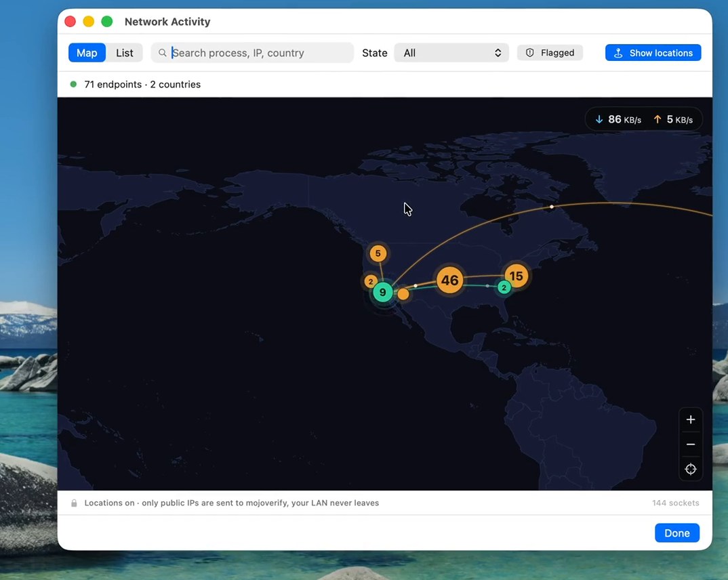Click the pin icon on Show locations
728x580 pixels.
618,53
